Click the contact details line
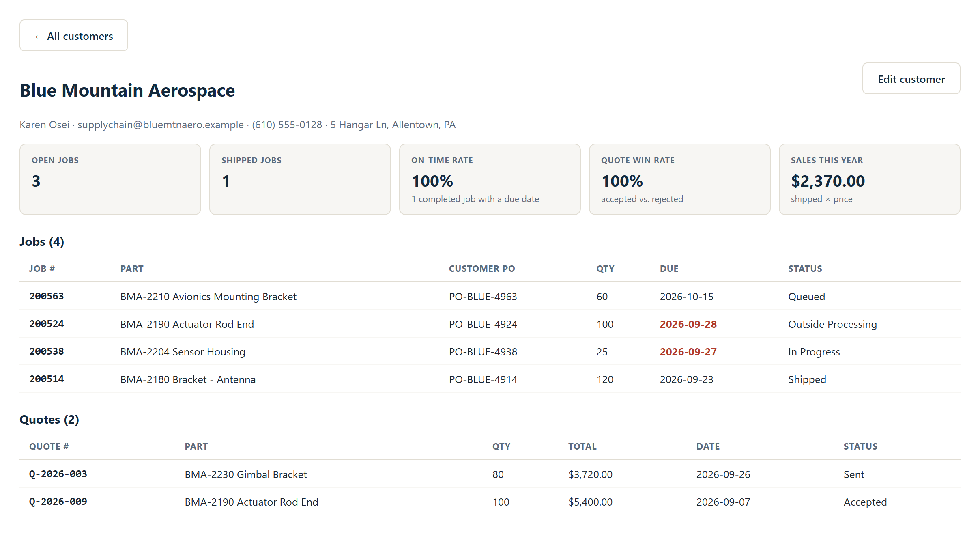 (238, 125)
